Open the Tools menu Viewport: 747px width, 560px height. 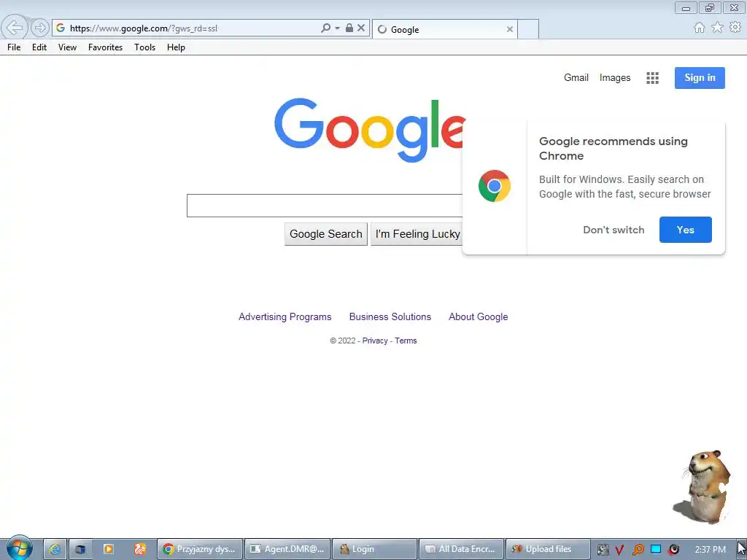click(144, 47)
